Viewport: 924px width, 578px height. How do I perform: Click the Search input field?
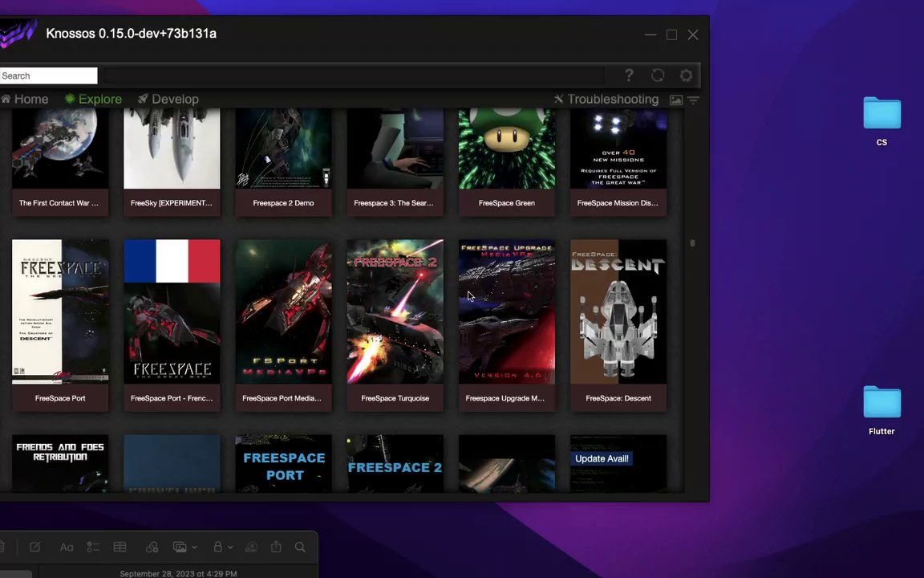coord(48,75)
